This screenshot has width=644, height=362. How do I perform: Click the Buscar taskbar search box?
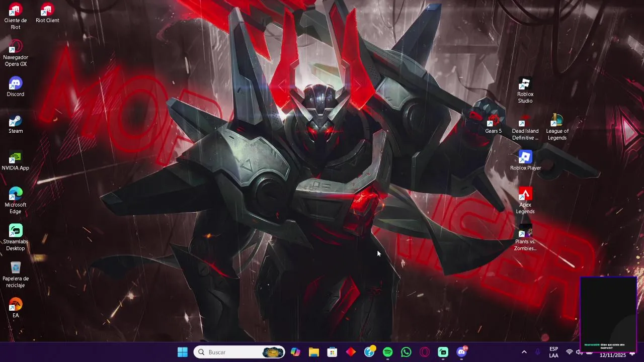pyautogui.click(x=239, y=352)
